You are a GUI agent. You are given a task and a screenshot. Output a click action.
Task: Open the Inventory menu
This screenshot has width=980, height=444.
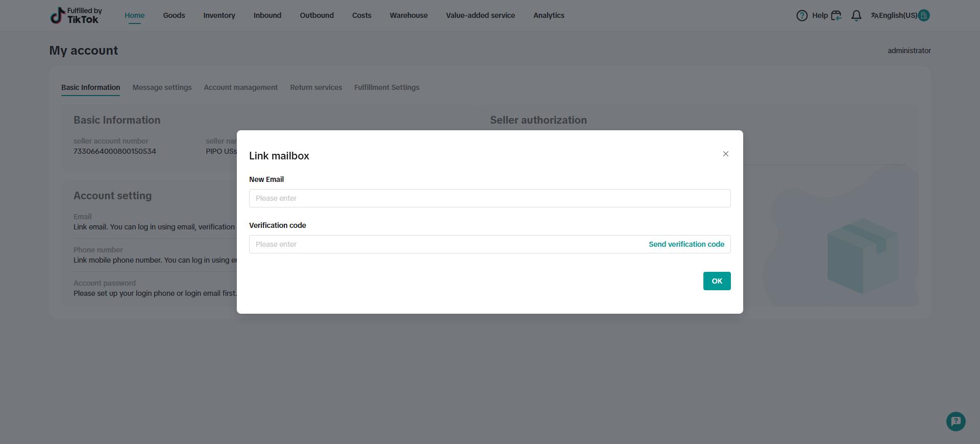(219, 15)
